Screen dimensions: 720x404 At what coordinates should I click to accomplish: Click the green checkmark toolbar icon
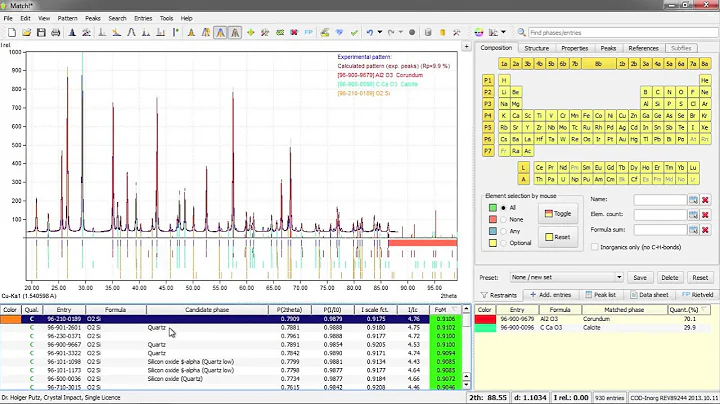(x=354, y=33)
